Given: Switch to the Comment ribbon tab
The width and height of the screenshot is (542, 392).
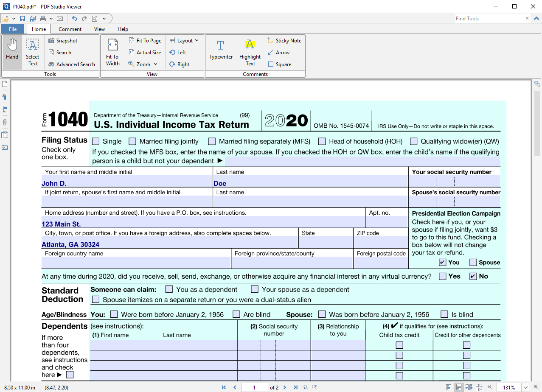Looking at the screenshot, I should tap(70, 29).
